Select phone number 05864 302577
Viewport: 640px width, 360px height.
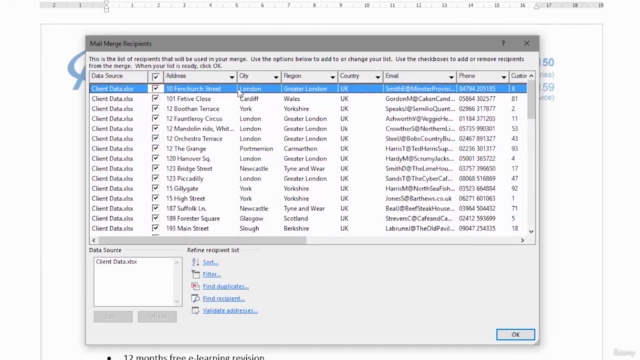pos(477,99)
